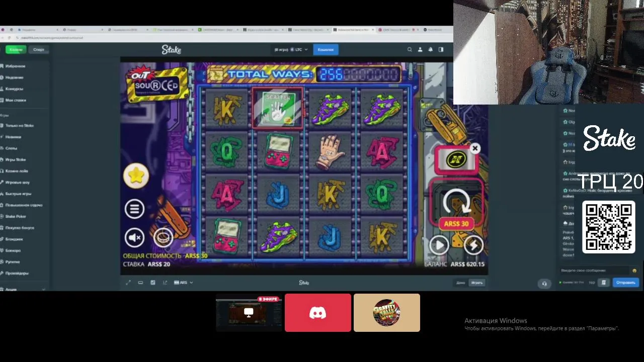644x362 pixels.
Task: Switch to Играть real-play mode
Action: 477,283
